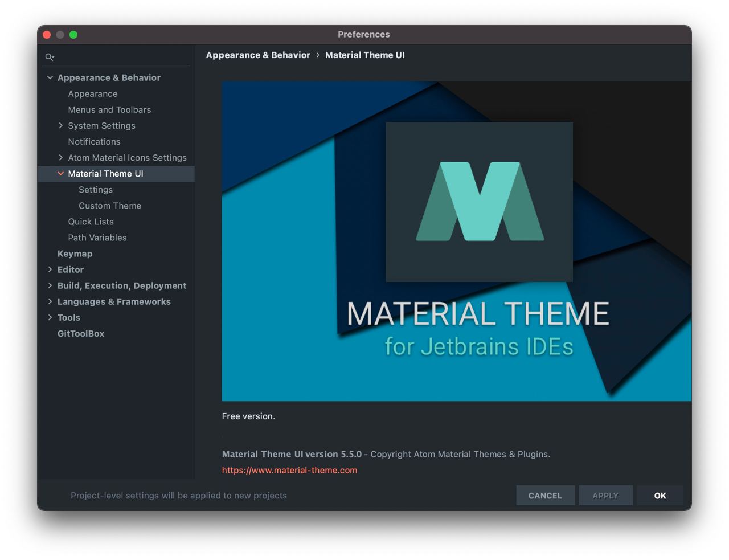Expand Build, Execution, Deployment section
Image resolution: width=729 pixels, height=560 pixels.
(x=50, y=285)
